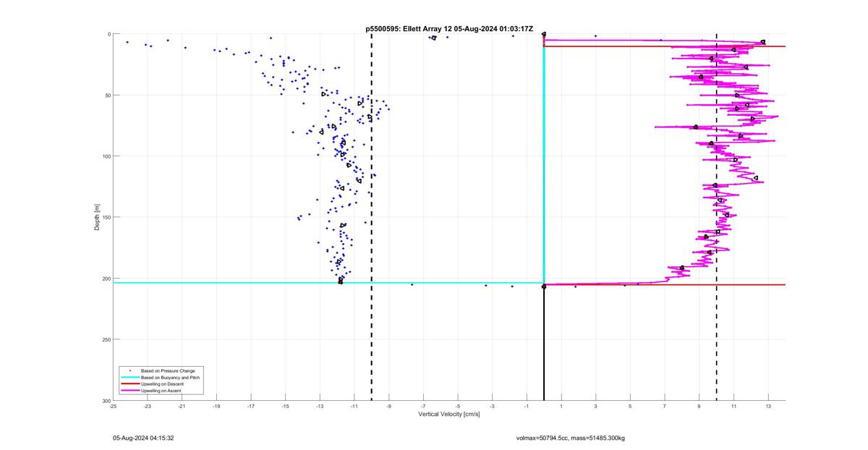Click the magenta line sample in legend
The width and height of the screenshot is (868, 450).
(130, 391)
